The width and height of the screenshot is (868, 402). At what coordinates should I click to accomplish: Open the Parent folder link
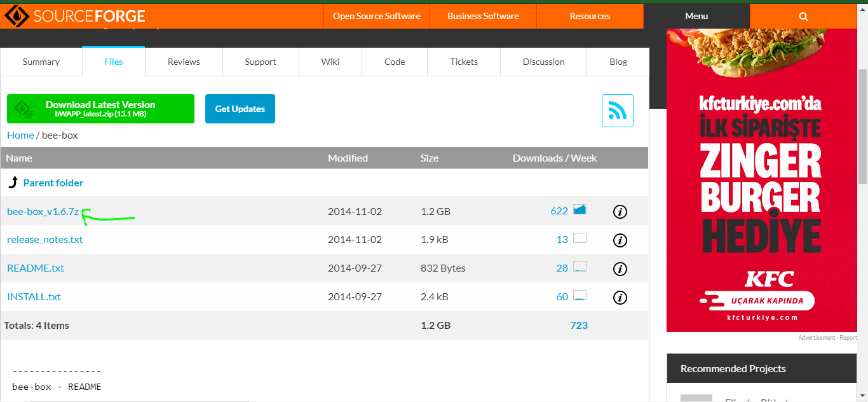pyautogui.click(x=53, y=183)
